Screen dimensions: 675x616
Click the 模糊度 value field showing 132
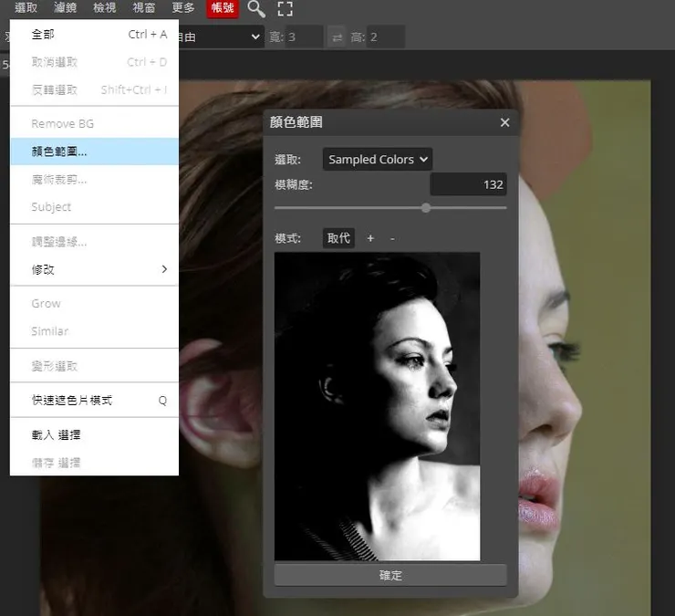coord(468,184)
